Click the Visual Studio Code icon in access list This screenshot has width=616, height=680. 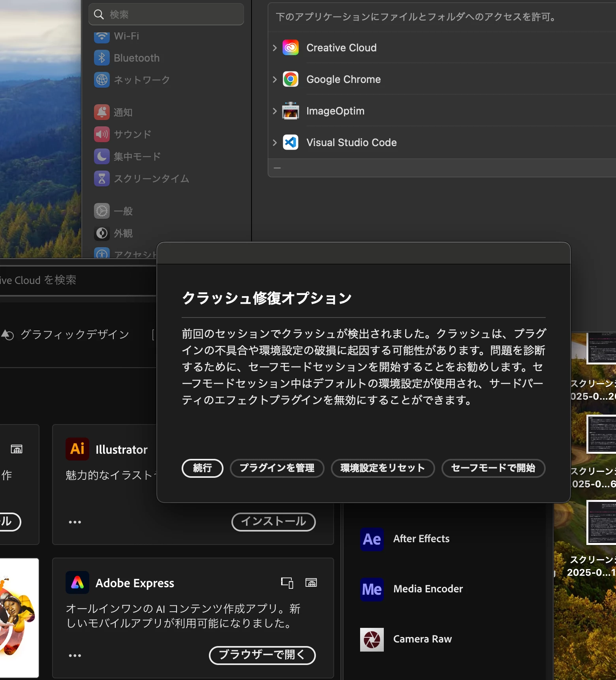(291, 143)
